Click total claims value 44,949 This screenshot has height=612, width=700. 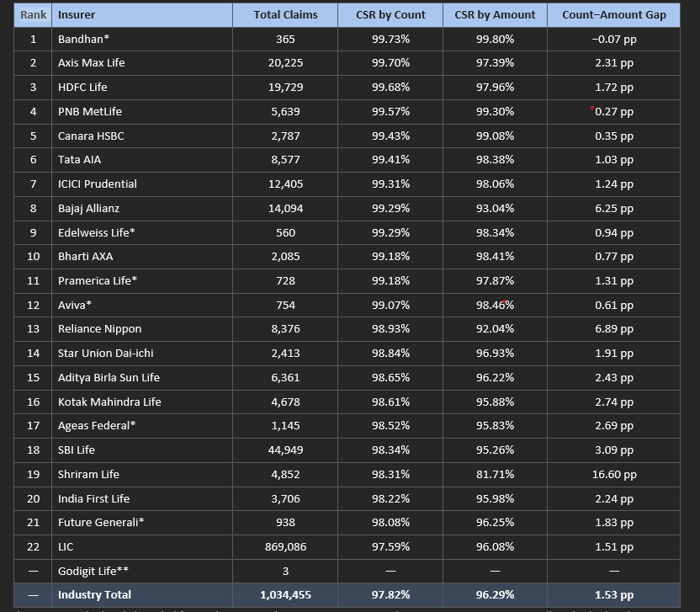285,450
